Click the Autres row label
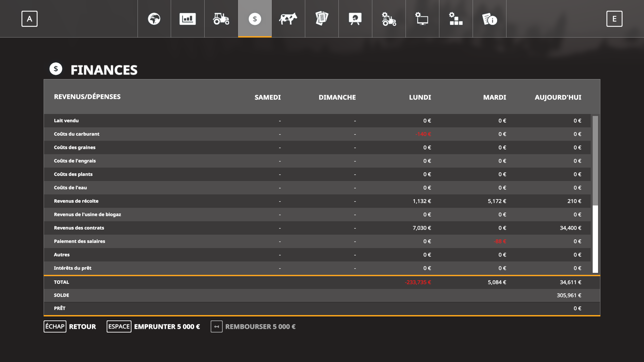Screen dimensions: 644x362 click(62, 255)
